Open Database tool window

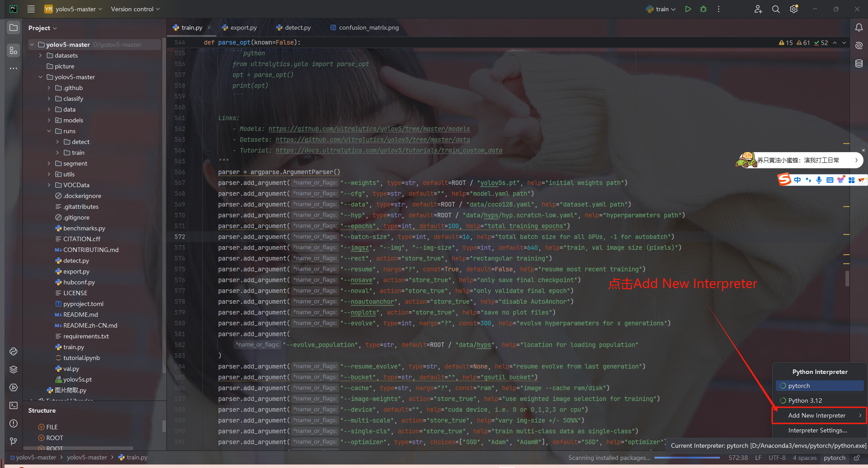click(859, 63)
